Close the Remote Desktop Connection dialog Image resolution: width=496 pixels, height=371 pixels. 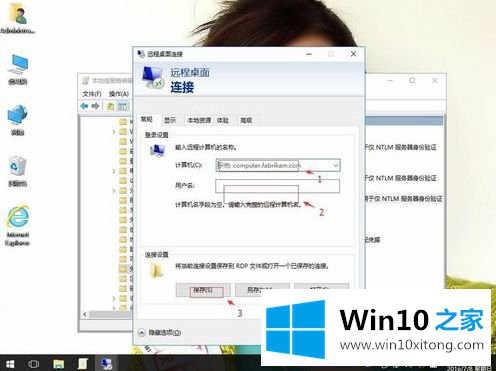click(353, 54)
